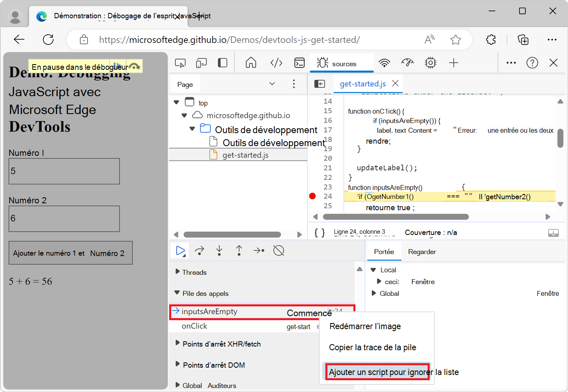Step into the next function call
568x392 pixels.
tap(219, 251)
